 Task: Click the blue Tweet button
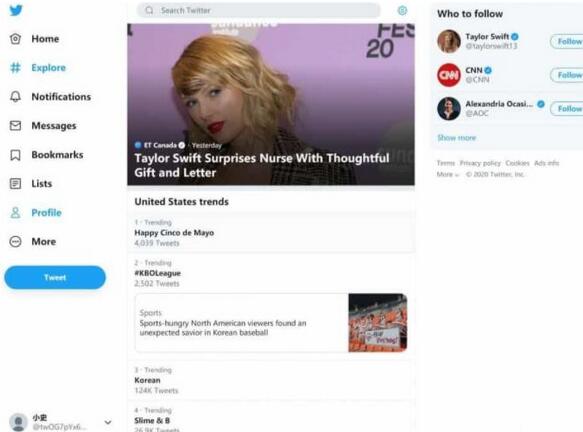point(55,277)
